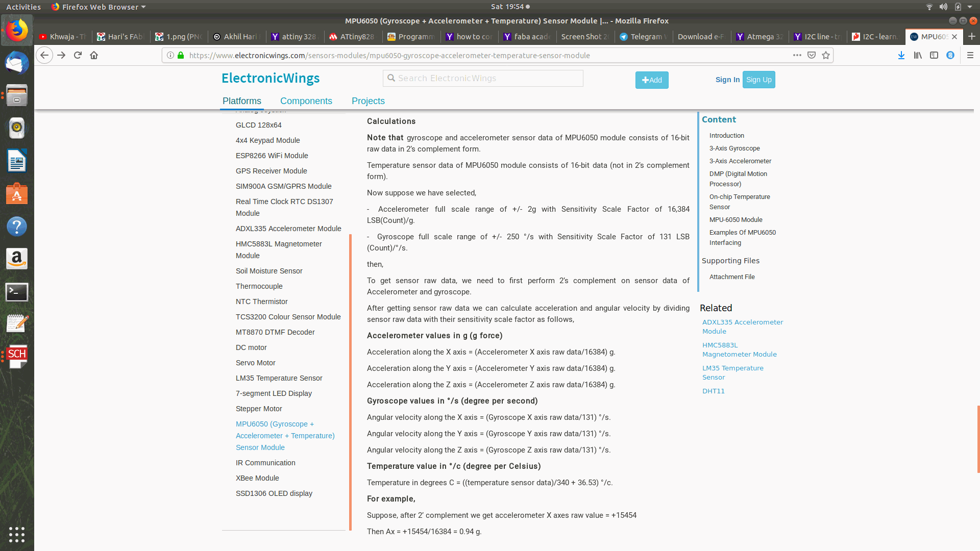
Task: Open the Components navigation tab
Action: pyautogui.click(x=306, y=101)
